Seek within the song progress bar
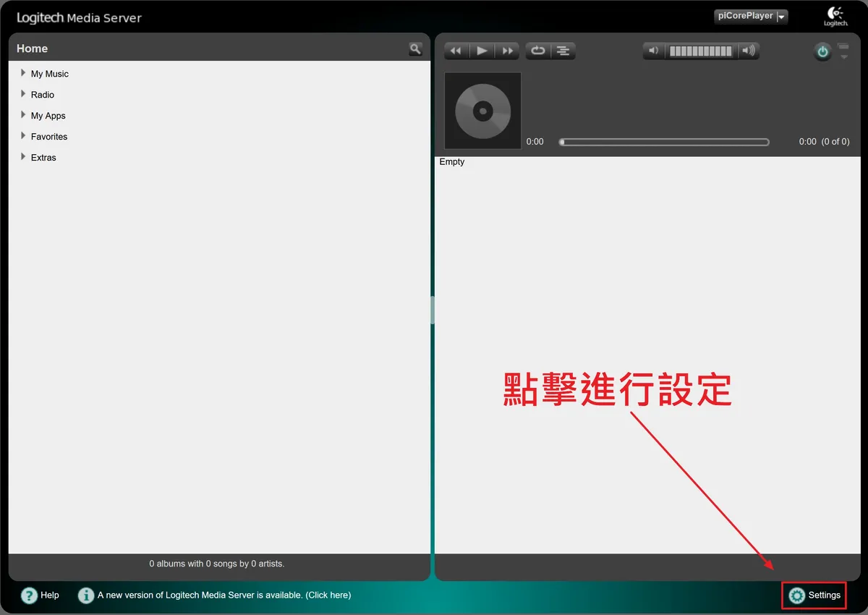The image size is (868, 615). coord(664,143)
